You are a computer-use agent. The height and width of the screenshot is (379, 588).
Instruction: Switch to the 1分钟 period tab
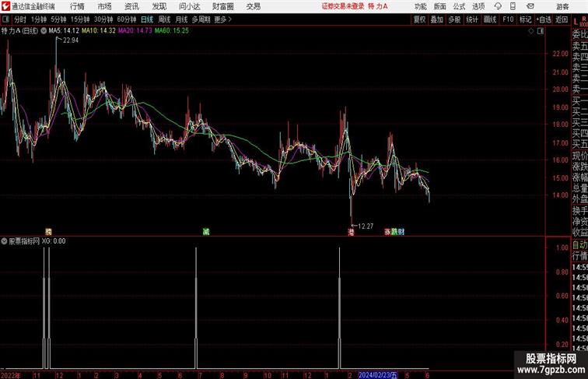[x=39, y=19]
